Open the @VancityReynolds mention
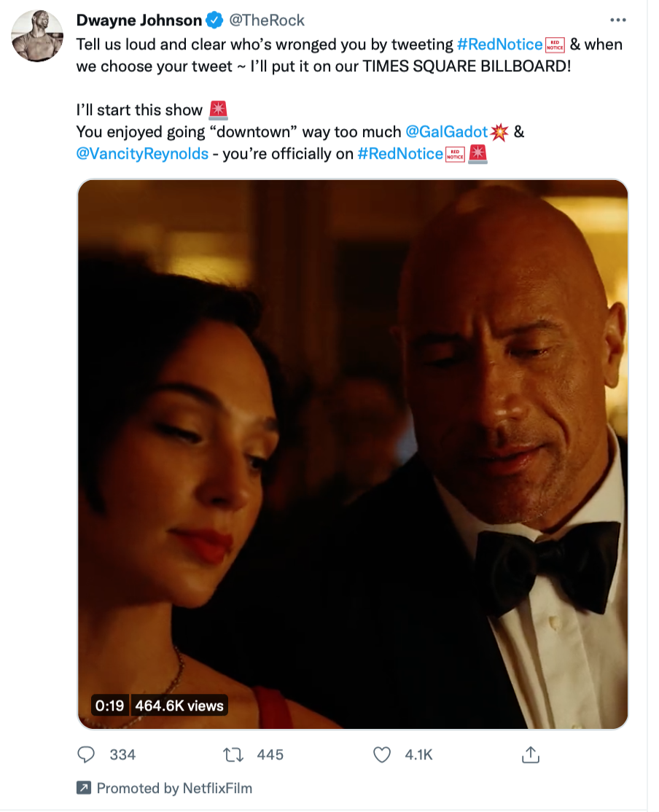Viewport: 659px width, 812px height. 142,154
